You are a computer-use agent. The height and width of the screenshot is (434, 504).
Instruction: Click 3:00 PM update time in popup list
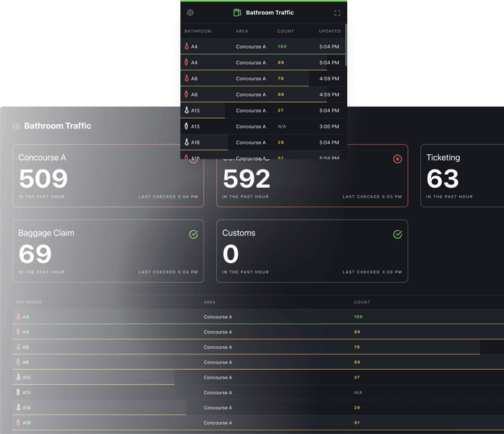click(329, 126)
